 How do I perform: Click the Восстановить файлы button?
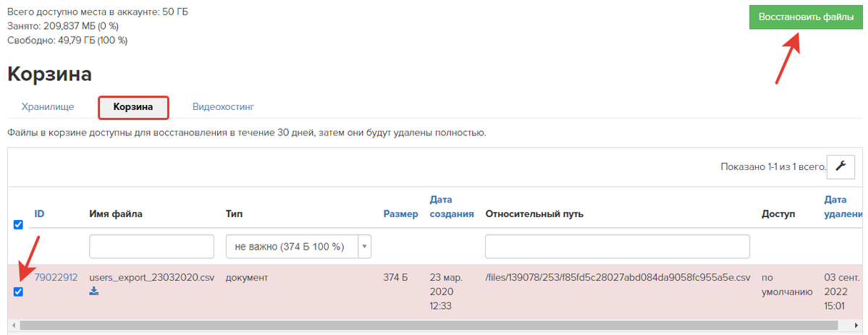tap(806, 17)
